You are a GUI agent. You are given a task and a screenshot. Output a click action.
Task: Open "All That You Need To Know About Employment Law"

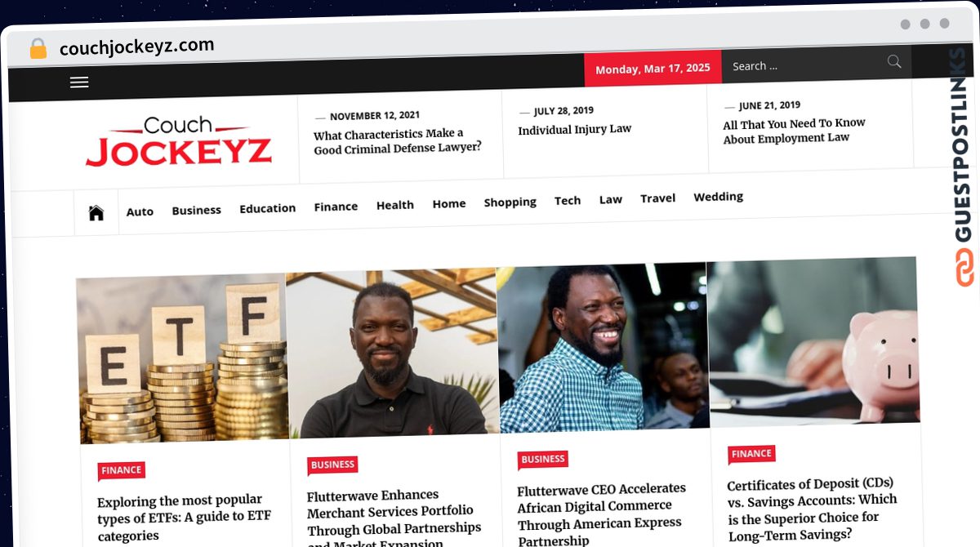pyautogui.click(x=794, y=131)
